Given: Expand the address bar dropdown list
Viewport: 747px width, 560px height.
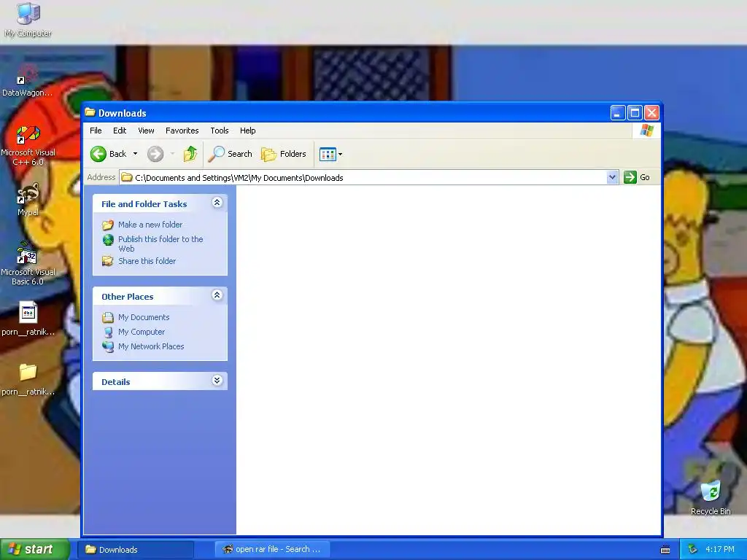Looking at the screenshot, I should point(613,178).
